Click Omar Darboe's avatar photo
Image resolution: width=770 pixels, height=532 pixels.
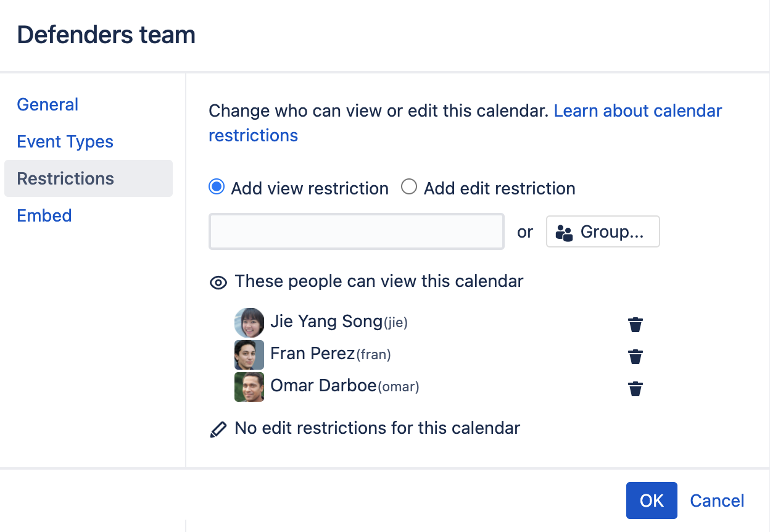(x=249, y=387)
